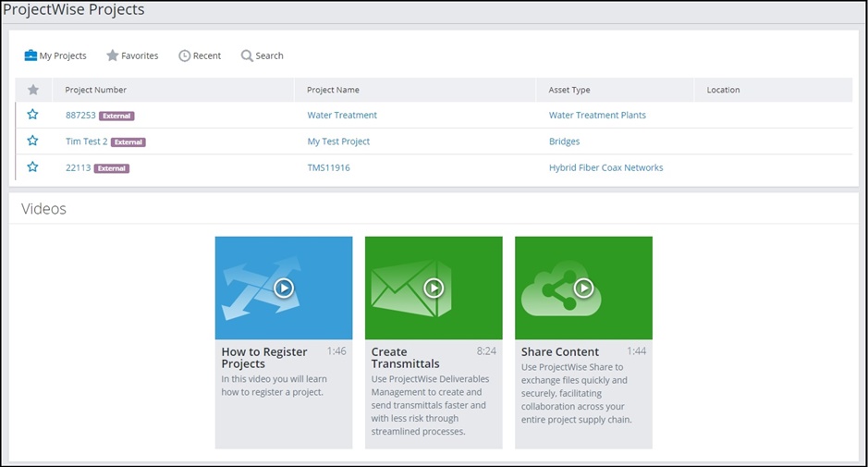Click the 1:46 video duration
This screenshot has width=868, height=467.
(336, 351)
